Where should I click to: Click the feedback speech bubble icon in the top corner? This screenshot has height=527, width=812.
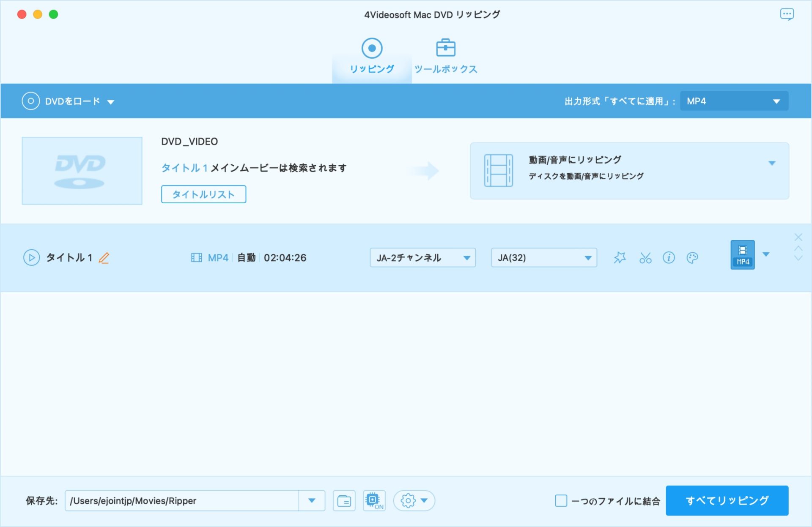coord(787,14)
